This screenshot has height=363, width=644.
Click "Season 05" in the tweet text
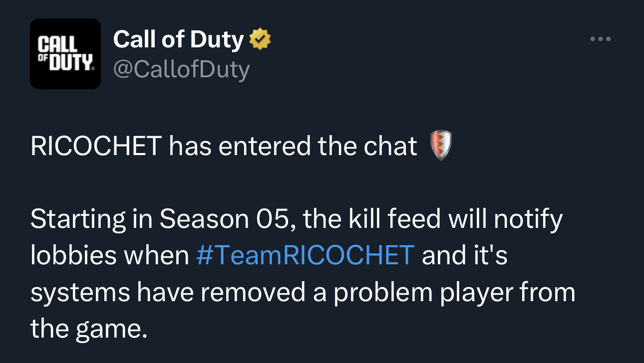(x=223, y=219)
